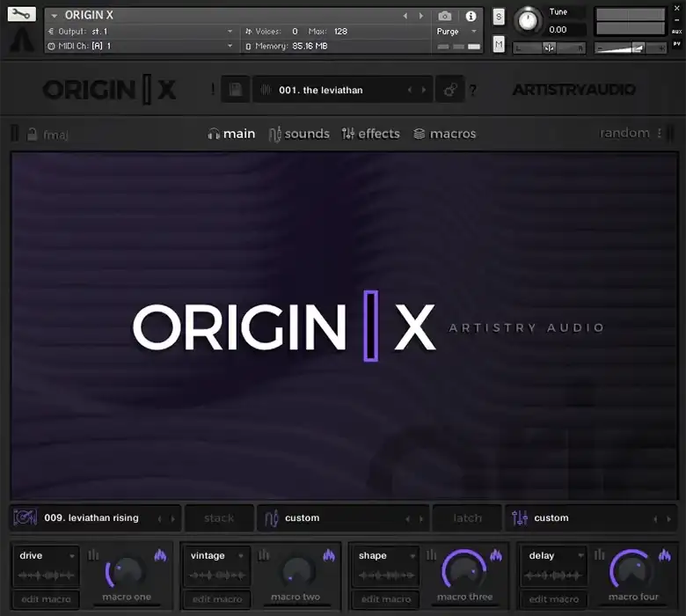The image size is (686, 616).
Task: Click the waveform strip under drive
Action: 46,576
